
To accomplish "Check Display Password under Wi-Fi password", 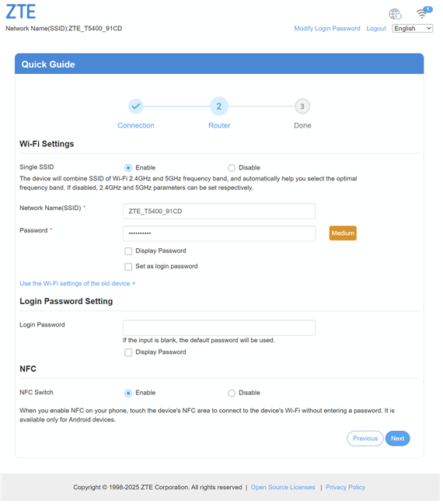I will (128, 251).
